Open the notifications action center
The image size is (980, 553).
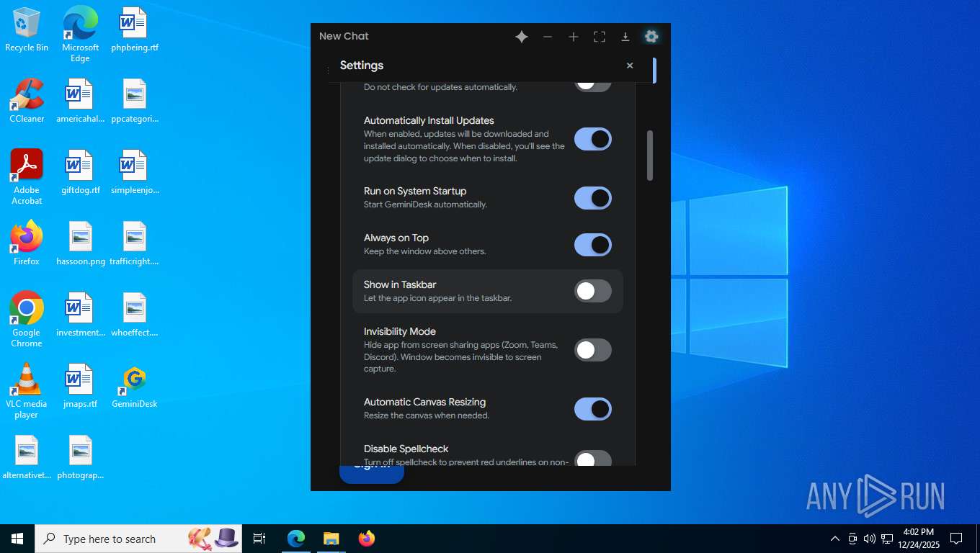click(x=956, y=539)
